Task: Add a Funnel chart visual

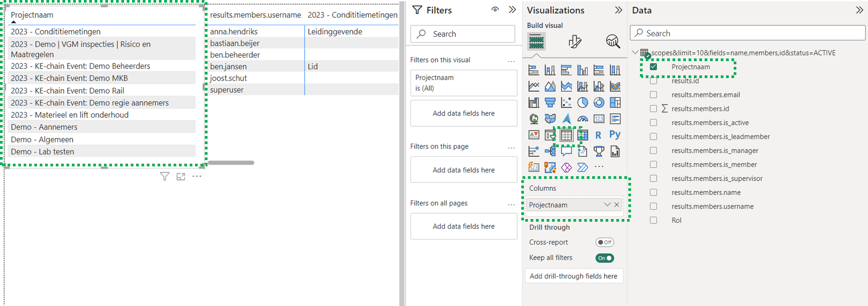Action: click(550, 103)
